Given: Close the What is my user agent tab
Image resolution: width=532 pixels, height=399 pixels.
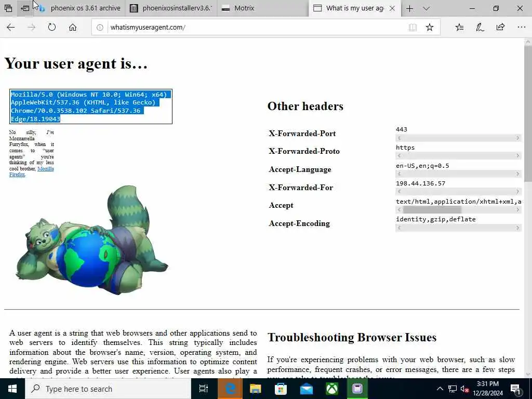Looking at the screenshot, I should click(x=392, y=8).
